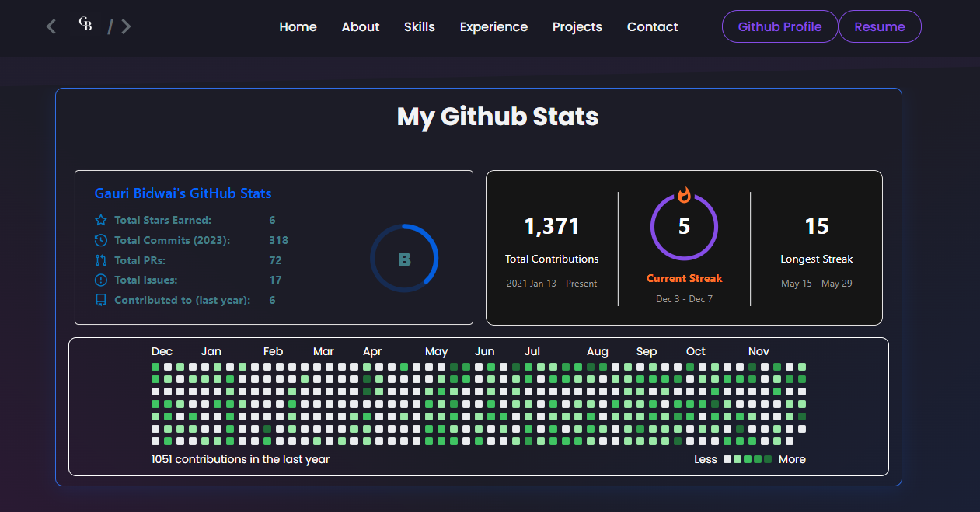
Task: Click the Less legend label
Action: tap(706, 459)
